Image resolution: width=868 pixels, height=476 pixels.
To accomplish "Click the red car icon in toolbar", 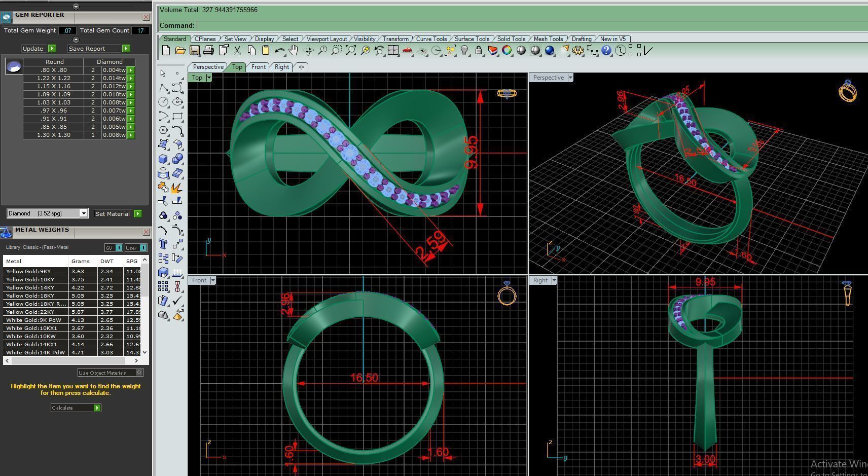I will pyautogui.click(x=407, y=50).
